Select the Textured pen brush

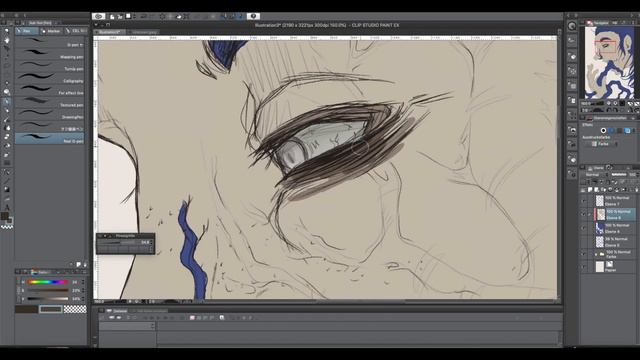[x=50, y=103]
